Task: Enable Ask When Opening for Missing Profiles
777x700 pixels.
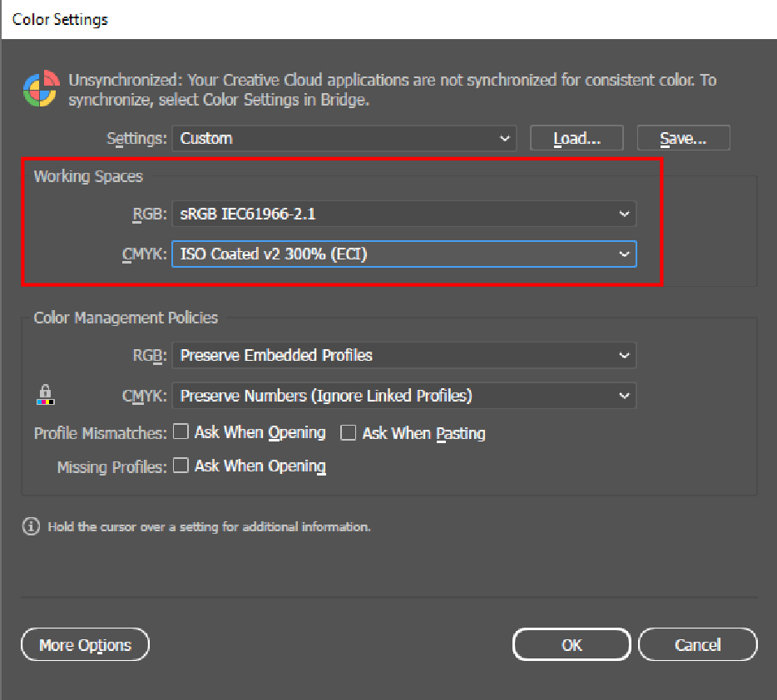Action: click(181, 466)
